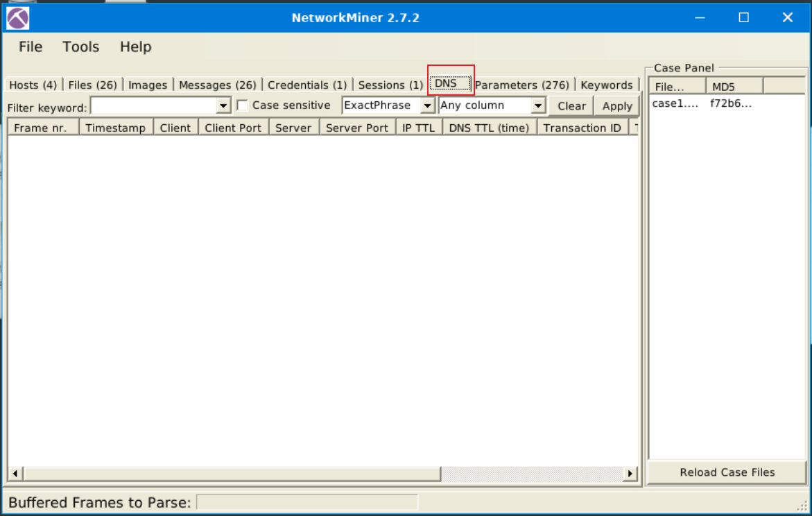Viewport: 812px width, 516px height.
Task: Sort by Client Port column header
Action: point(233,128)
